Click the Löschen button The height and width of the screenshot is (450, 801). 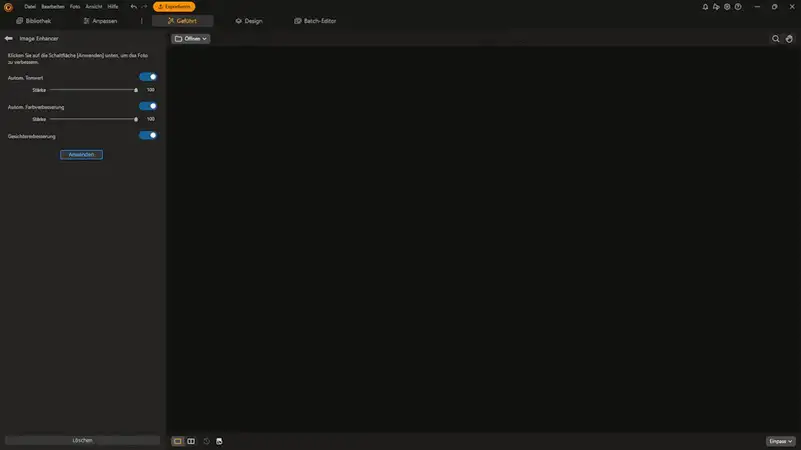82,440
